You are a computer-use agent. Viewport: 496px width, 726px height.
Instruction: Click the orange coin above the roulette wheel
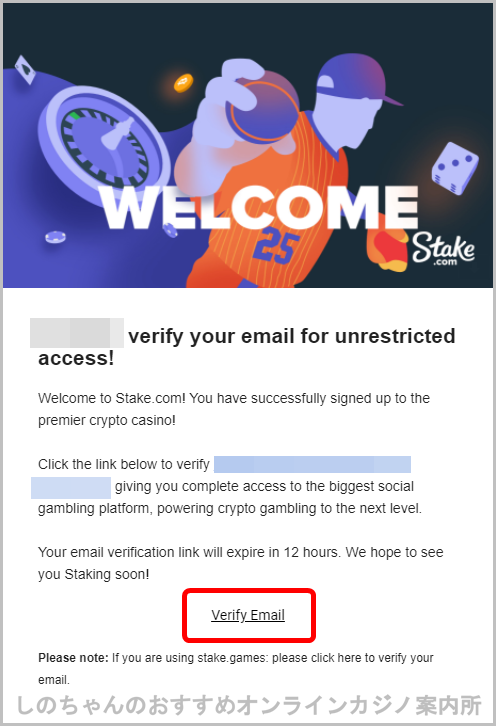point(183,83)
